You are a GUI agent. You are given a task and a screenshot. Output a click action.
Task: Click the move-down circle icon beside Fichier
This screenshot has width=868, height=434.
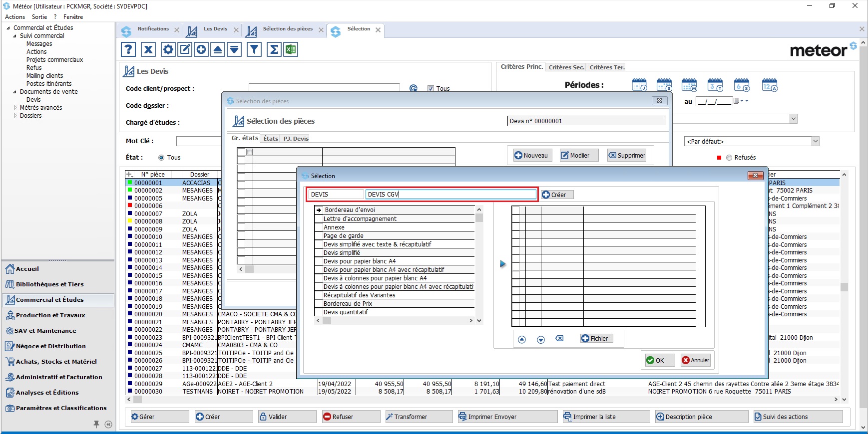point(541,339)
